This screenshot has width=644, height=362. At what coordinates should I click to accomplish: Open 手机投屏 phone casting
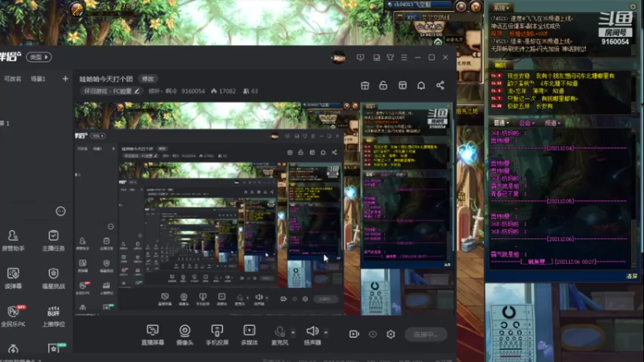tap(217, 335)
